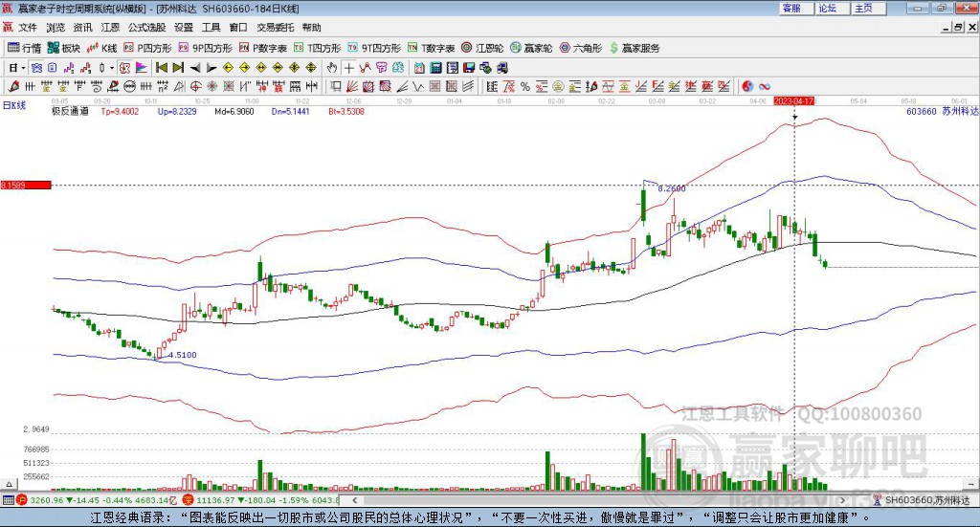Click the 客服 customer service button

(x=795, y=8)
